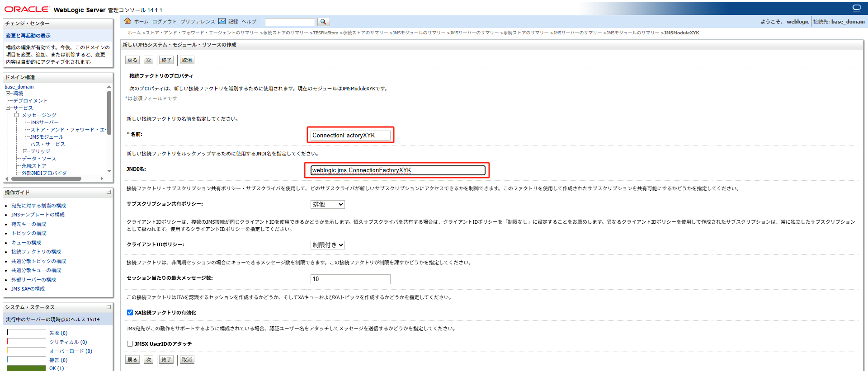The image size is (868, 371).
Task: Click the Oracle ring icon at top right
Action: click(x=857, y=8)
